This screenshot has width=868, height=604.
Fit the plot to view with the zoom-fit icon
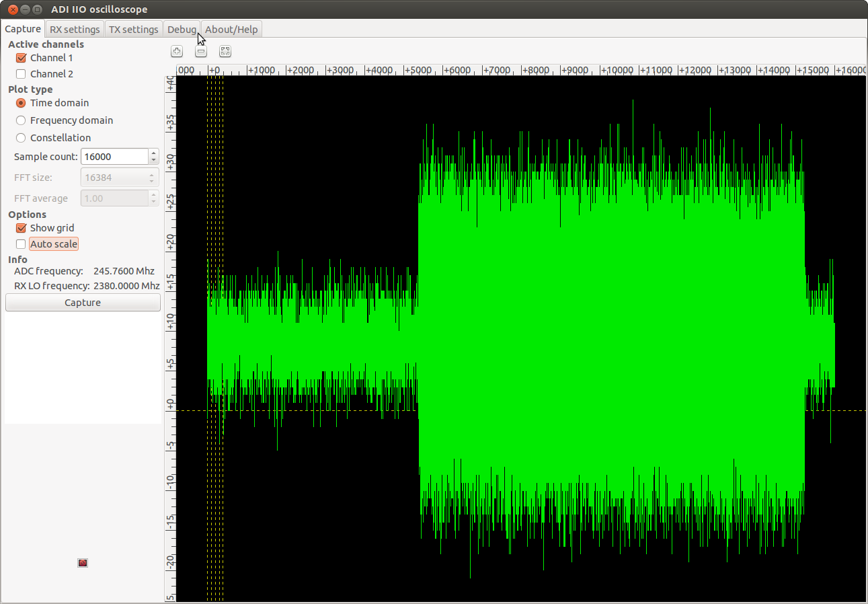225,51
